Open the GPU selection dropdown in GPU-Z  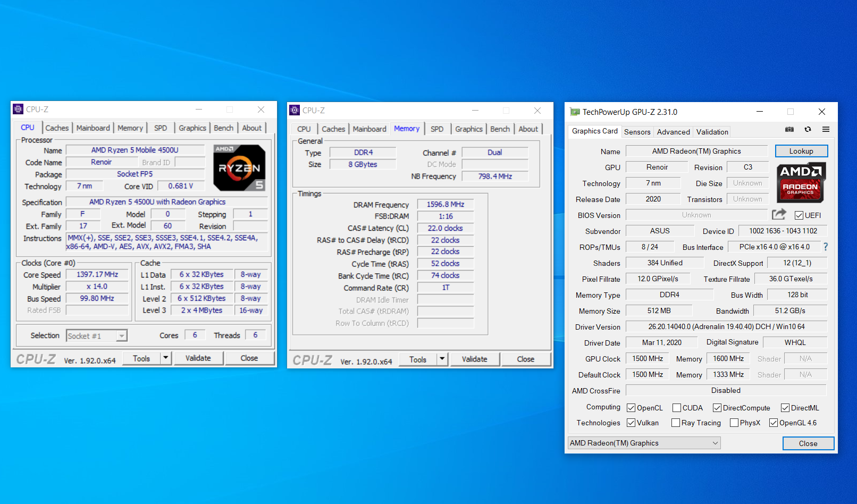coord(644,443)
